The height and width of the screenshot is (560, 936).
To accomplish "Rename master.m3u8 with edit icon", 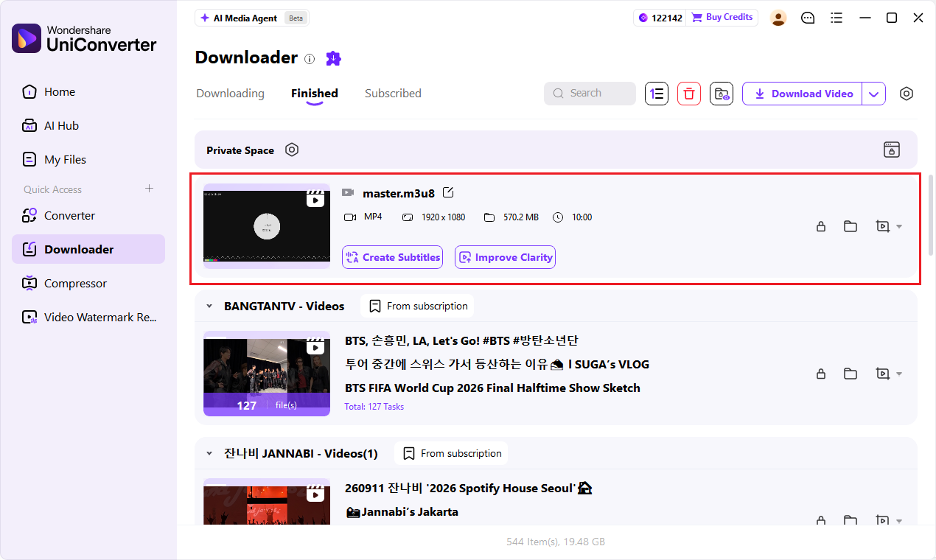I will tap(448, 193).
